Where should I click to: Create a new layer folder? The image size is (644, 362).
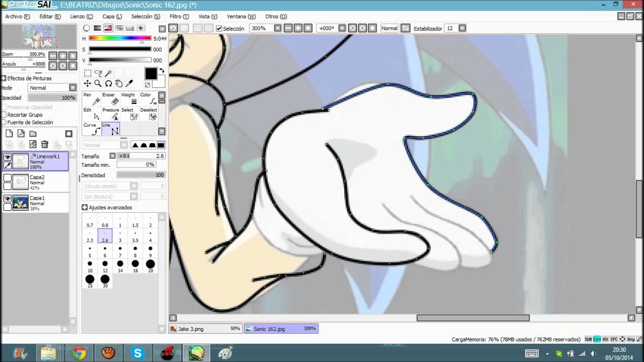coord(33,133)
